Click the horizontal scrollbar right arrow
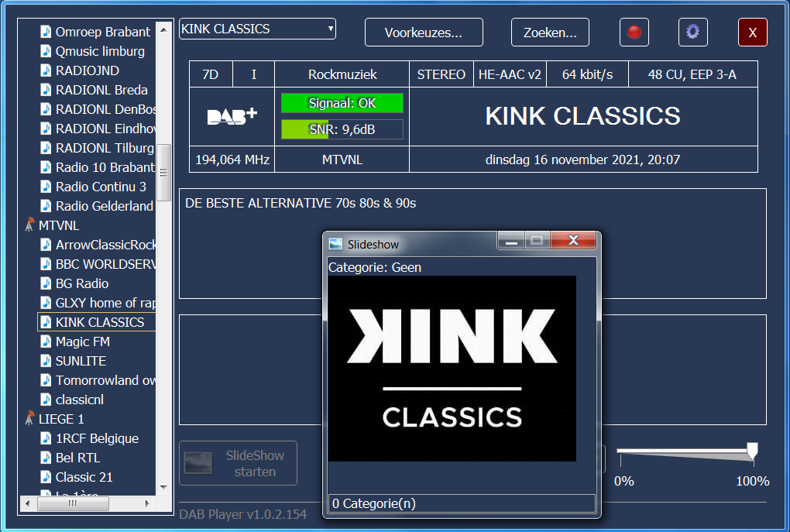790x532 pixels. tap(147, 503)
